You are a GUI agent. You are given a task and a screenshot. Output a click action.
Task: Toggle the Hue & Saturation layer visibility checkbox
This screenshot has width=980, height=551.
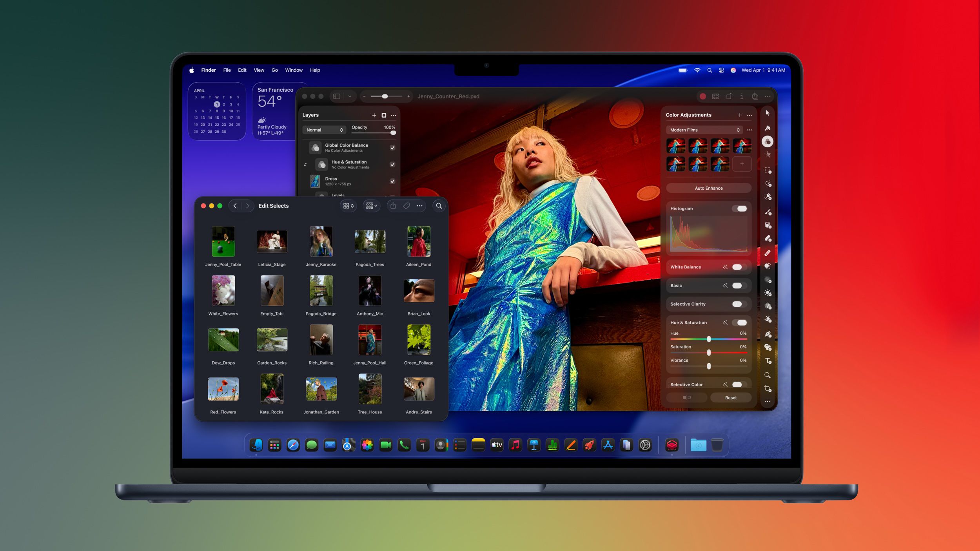point(392,165)
